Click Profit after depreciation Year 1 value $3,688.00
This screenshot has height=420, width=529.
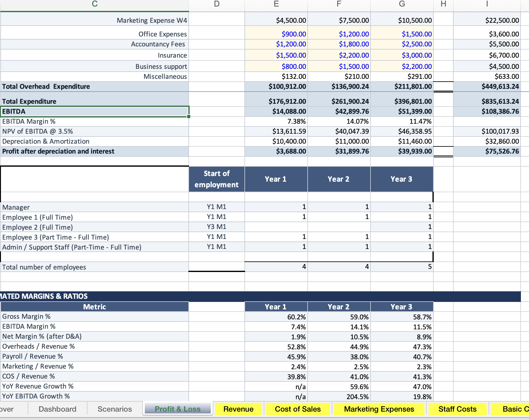coord(276,151)
